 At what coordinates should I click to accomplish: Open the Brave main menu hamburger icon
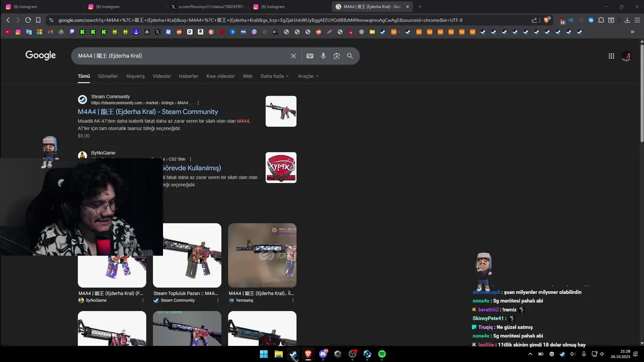(x=637, y=20)
